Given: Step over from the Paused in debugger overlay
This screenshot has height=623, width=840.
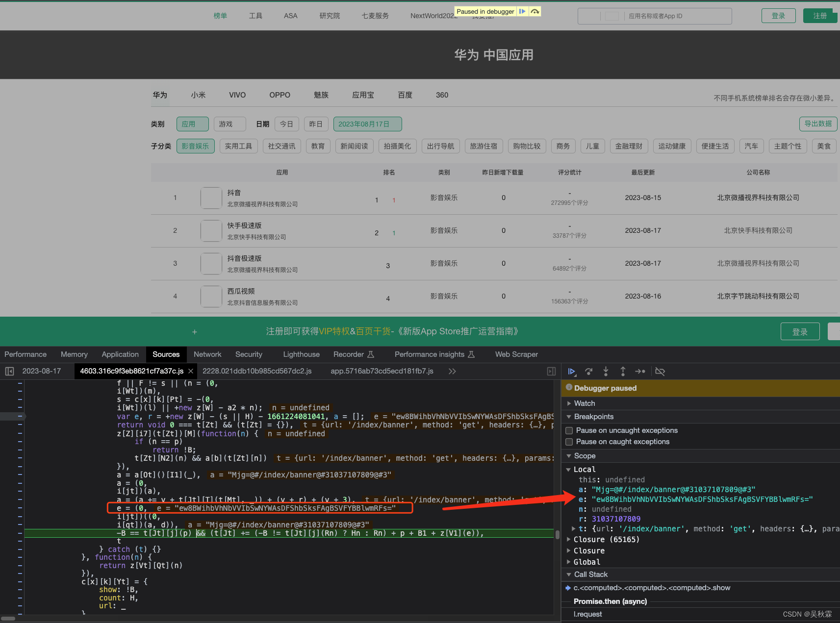Looking at the screenshot, I should click(535, 11).
